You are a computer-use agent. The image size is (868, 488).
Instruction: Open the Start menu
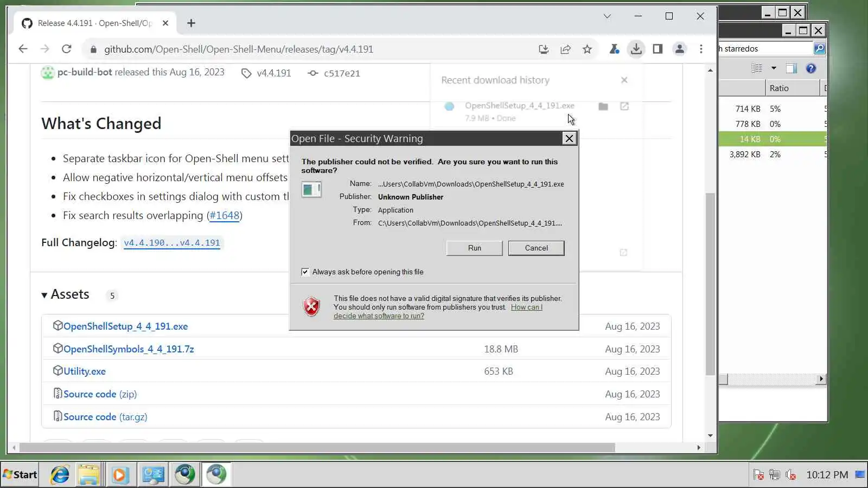20,475
